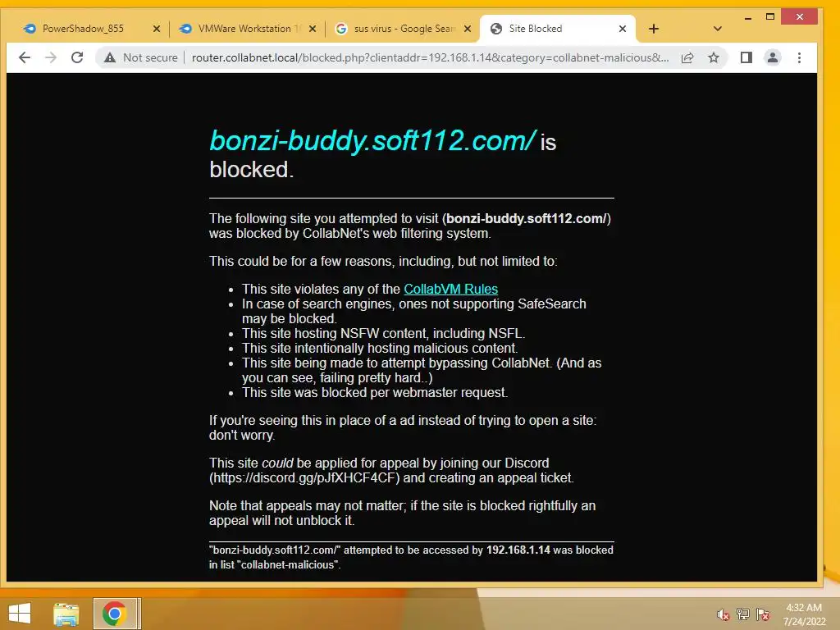Close the sus virus Google Search tab

click(468, 29)
